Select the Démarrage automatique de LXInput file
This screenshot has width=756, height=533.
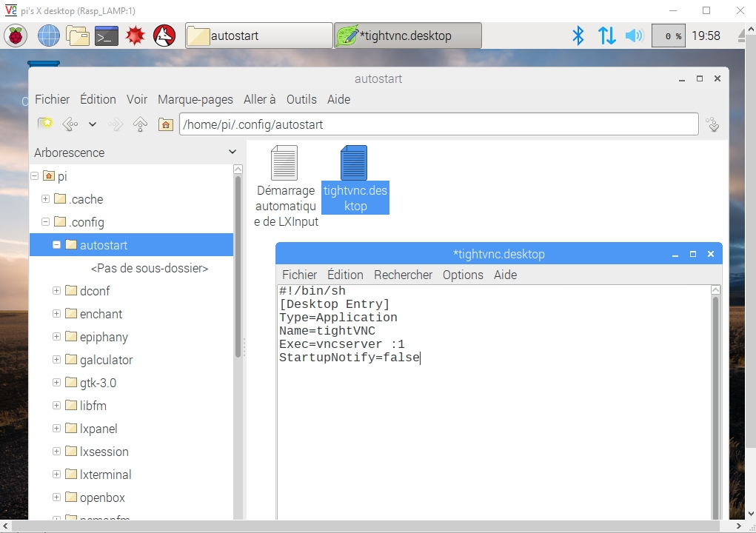click(x=286, y=187)
